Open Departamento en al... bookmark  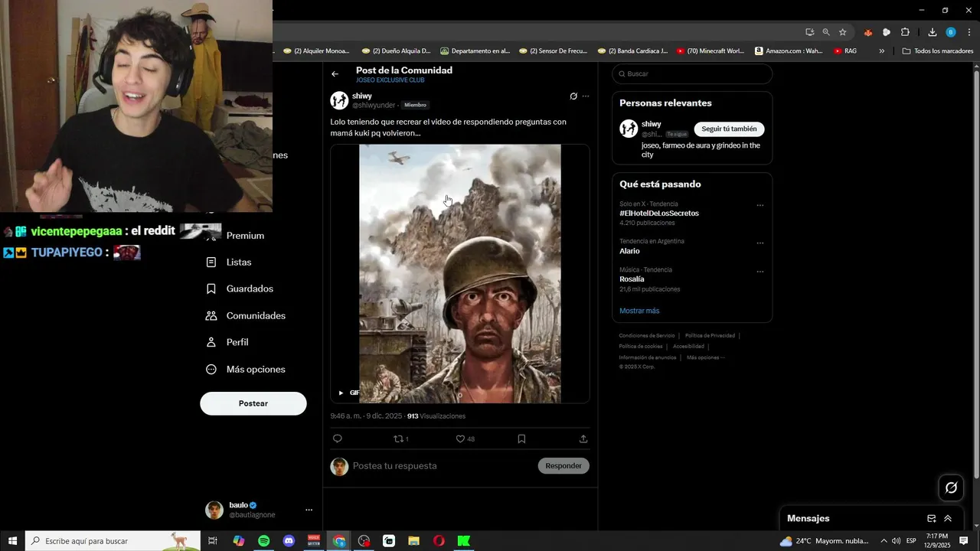pyautogui.click(x=475, y=51)
